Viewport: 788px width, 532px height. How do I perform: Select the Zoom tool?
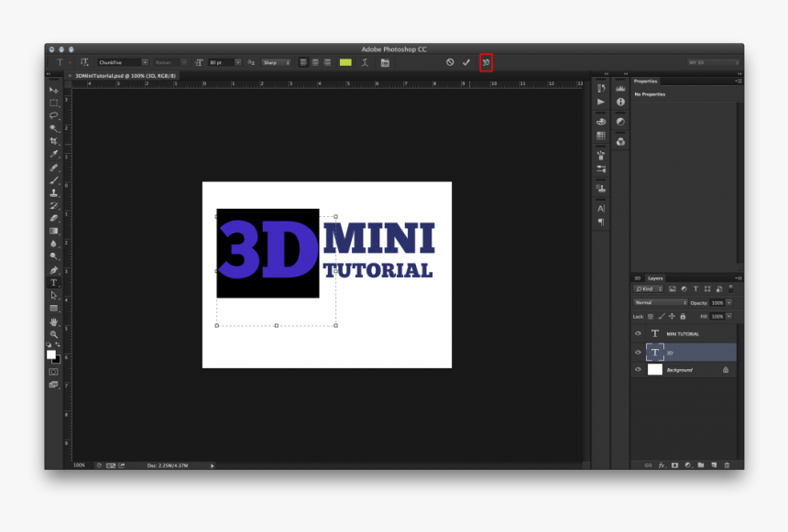tap(54, 334)
